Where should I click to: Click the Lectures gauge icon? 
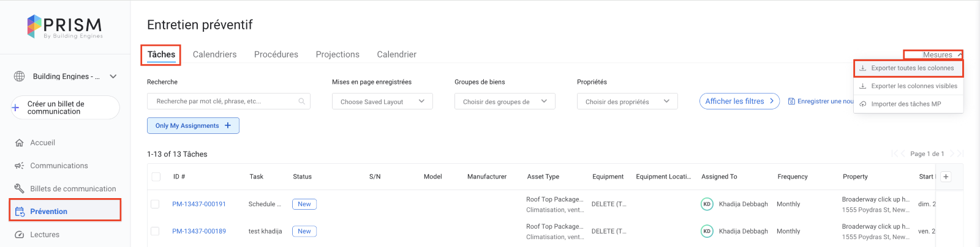[x=19, y=235]
